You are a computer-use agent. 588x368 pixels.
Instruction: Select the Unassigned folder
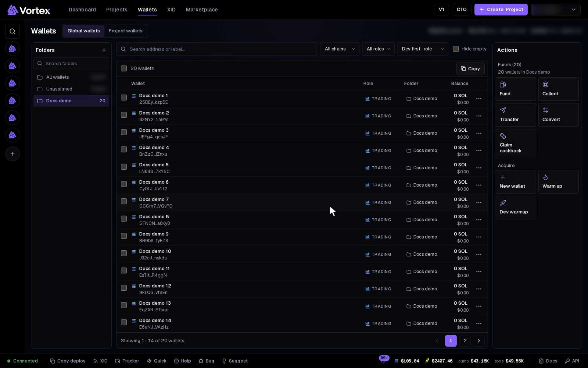point(71,89)
